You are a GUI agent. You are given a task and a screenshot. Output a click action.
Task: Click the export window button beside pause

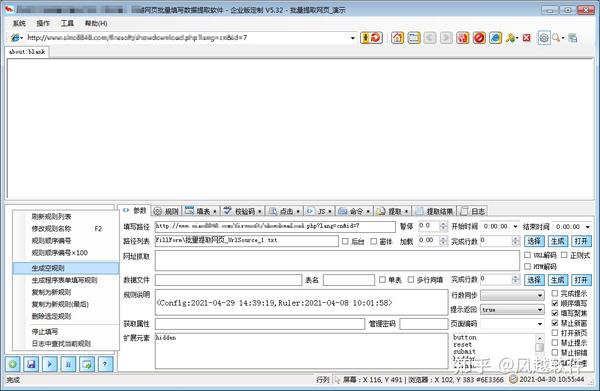pyautogui.click(x=87, y=364)
